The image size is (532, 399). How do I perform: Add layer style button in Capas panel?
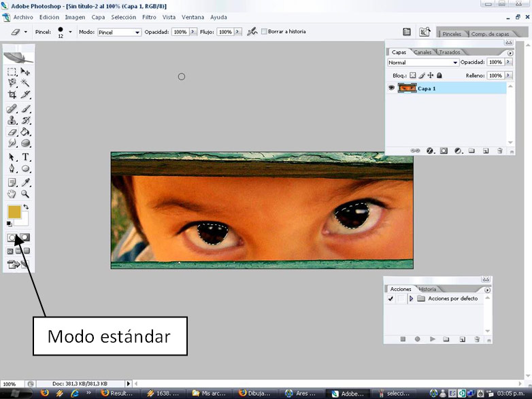pyautogui.click(x=430, y=151)
